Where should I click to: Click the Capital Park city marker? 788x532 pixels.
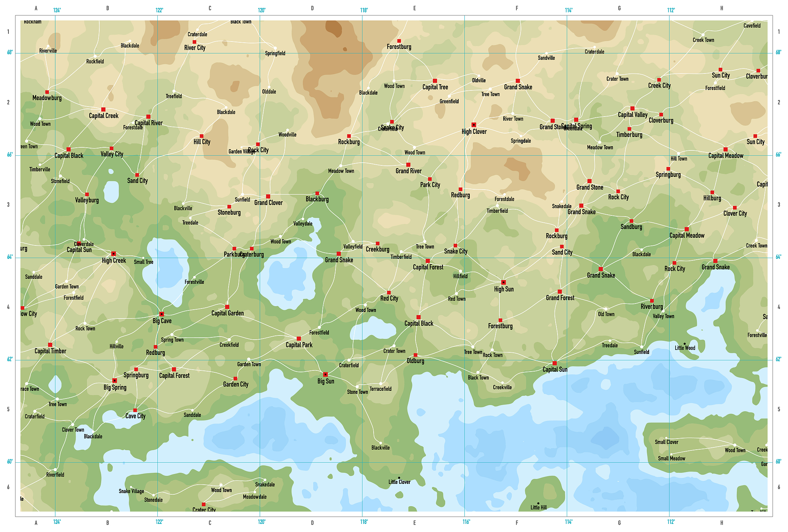[x=299, y=339]
